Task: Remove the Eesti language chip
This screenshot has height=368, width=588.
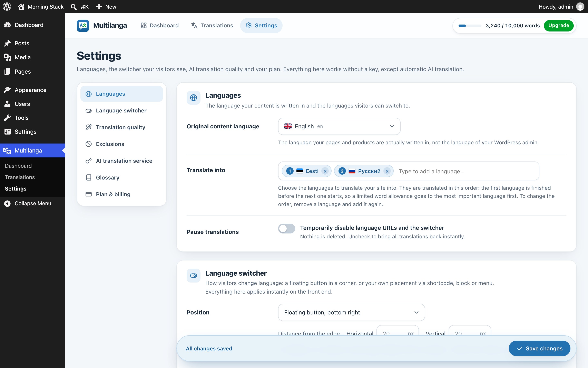Action: coord(325,171)
